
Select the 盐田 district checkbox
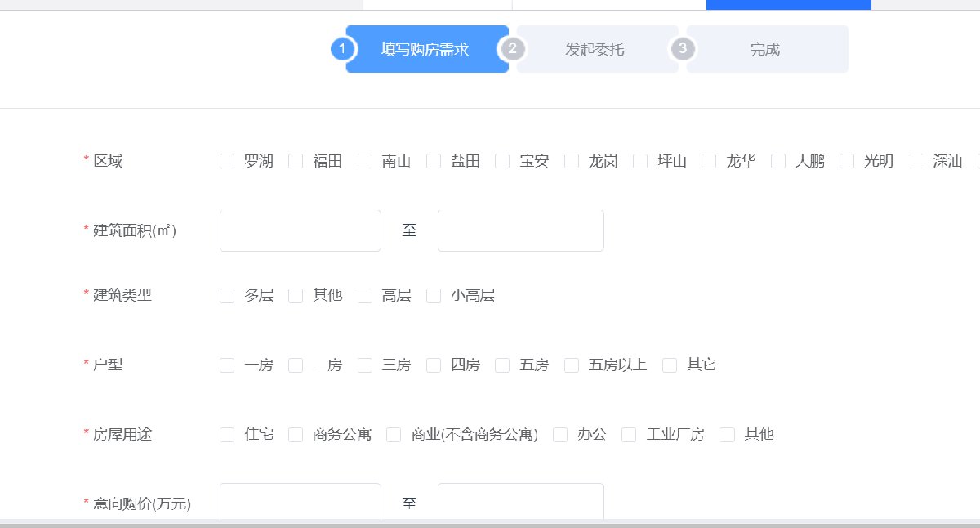tap(434, 161)
